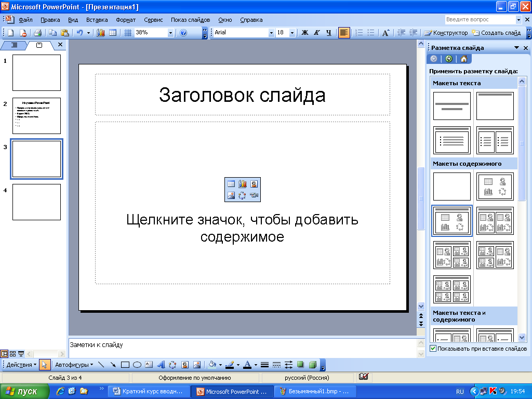Open the Разметка слайда pane menu arrow
Screen dimensions: 532x399
(x=517, y=48)
